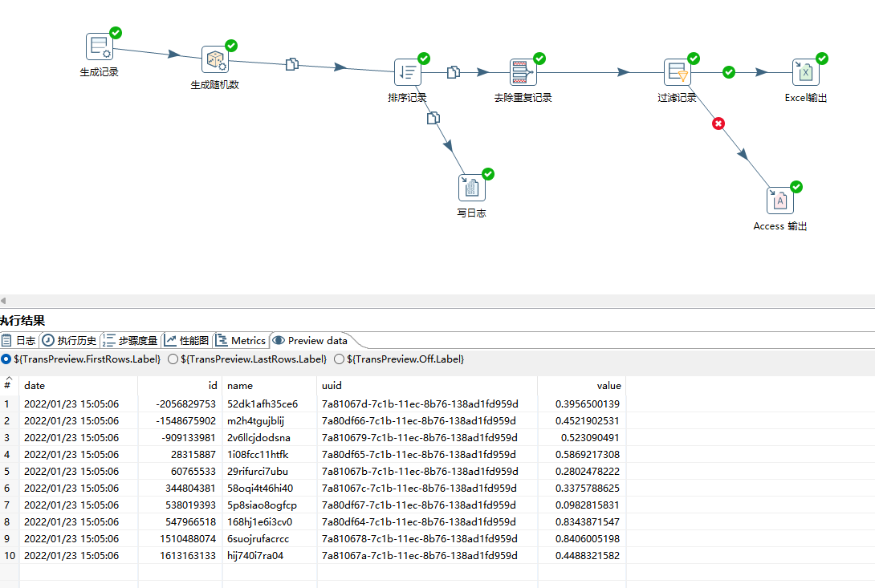Select the 生成记录 step icon

click(100, 47)
